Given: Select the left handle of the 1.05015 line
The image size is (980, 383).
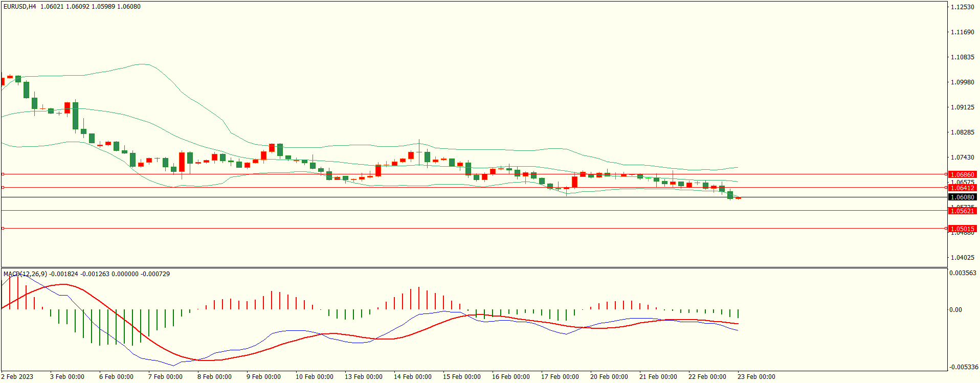Looking at the screenshot, I should point(3,229).
